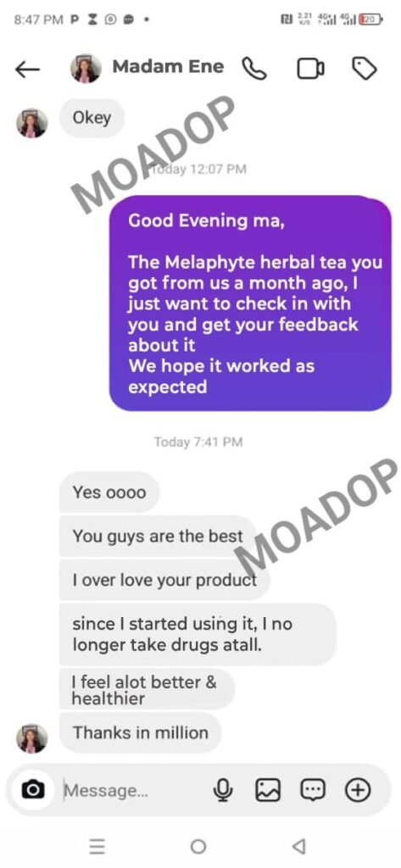Open the quick replies chat bubble icon
The image size is (401, 868).
[x=313, y=790]
